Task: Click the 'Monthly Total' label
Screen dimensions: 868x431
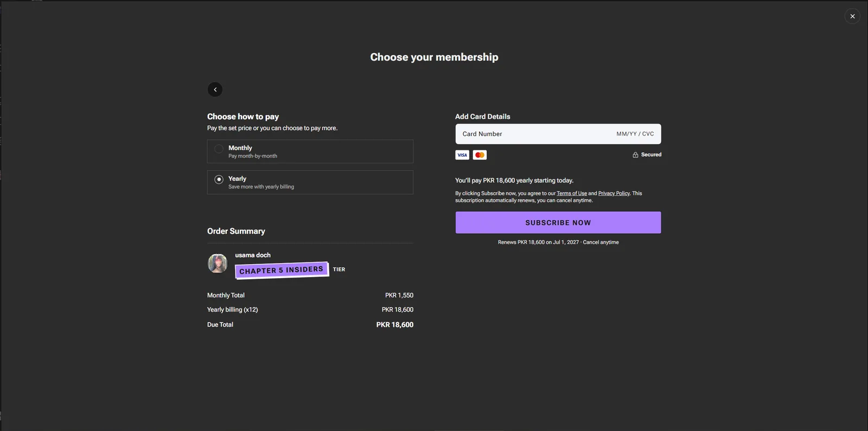Action: (226, 295)
